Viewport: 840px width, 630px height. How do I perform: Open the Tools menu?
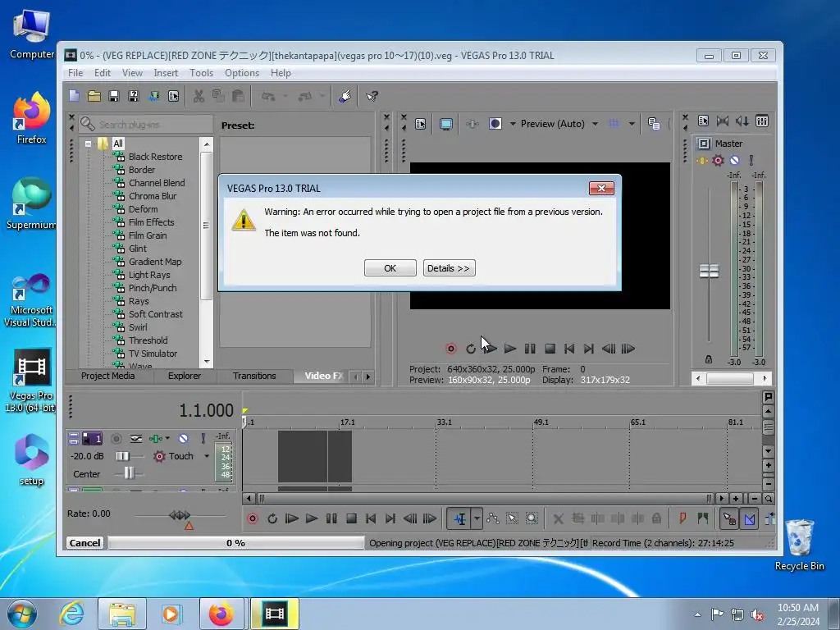[202, 73]
